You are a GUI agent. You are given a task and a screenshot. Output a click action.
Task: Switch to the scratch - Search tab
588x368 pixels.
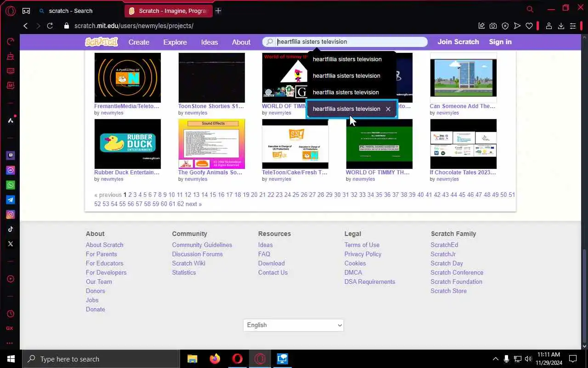pos(71,11)
